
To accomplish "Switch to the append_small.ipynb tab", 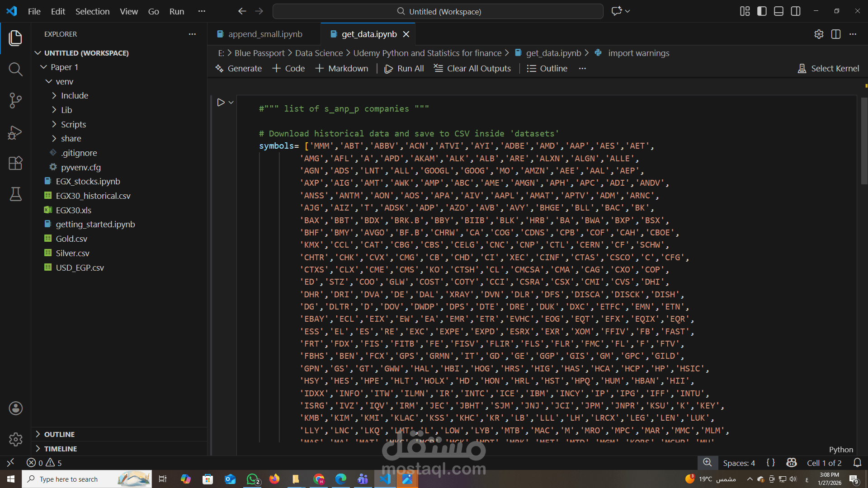I will [265, 34].
